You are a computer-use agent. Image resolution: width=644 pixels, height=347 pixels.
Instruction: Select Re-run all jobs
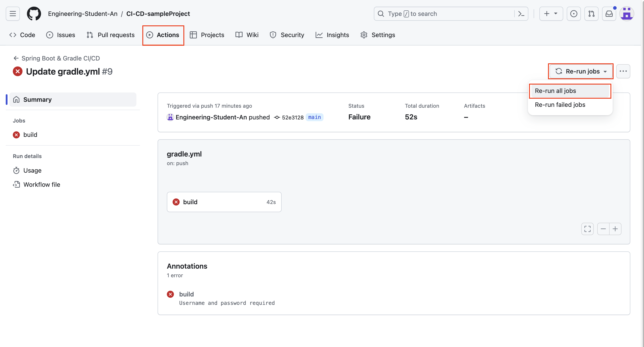coord(555,91)
